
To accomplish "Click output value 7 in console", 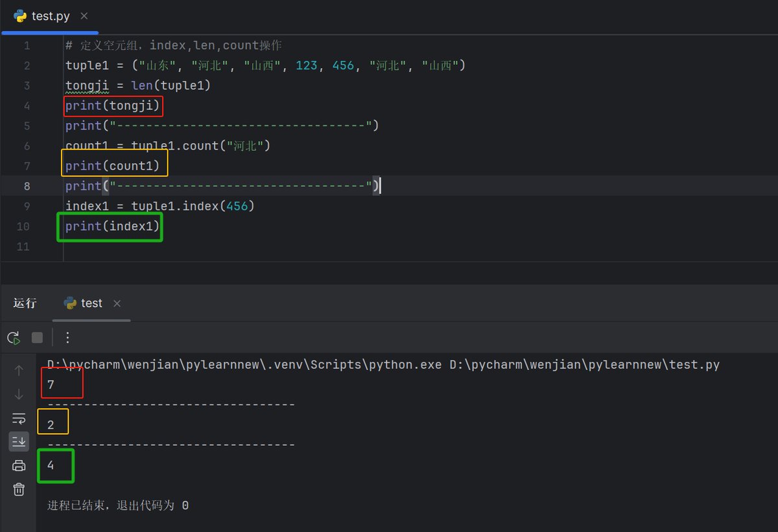I will click(x=51, y=385).
